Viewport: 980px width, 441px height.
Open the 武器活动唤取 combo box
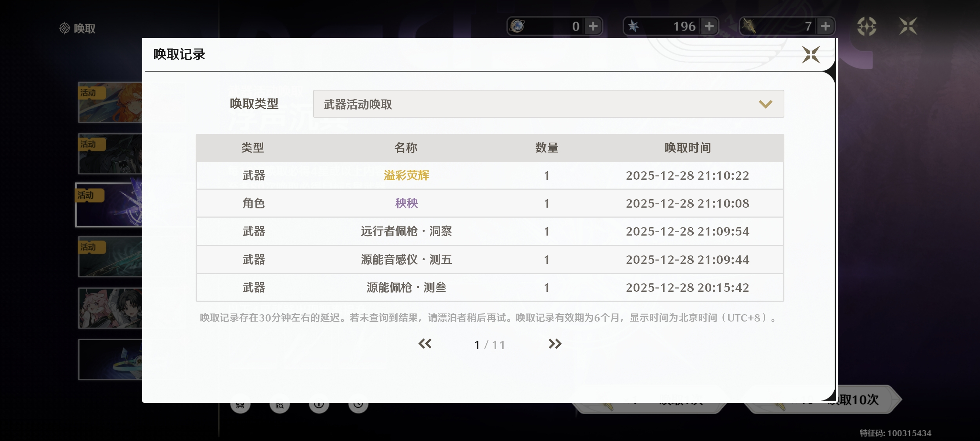pyautogui.click(x=548, y=104)
